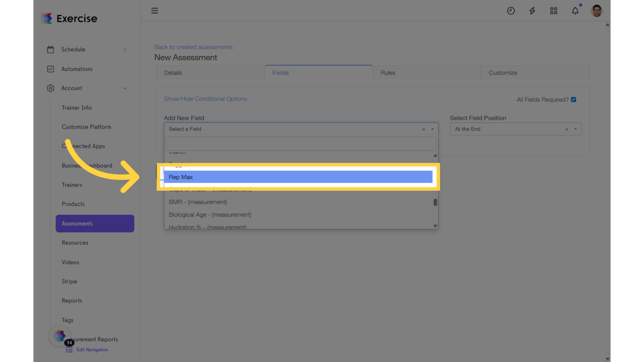
Task: Click Back to created assessments link
Action: [193, 47]
